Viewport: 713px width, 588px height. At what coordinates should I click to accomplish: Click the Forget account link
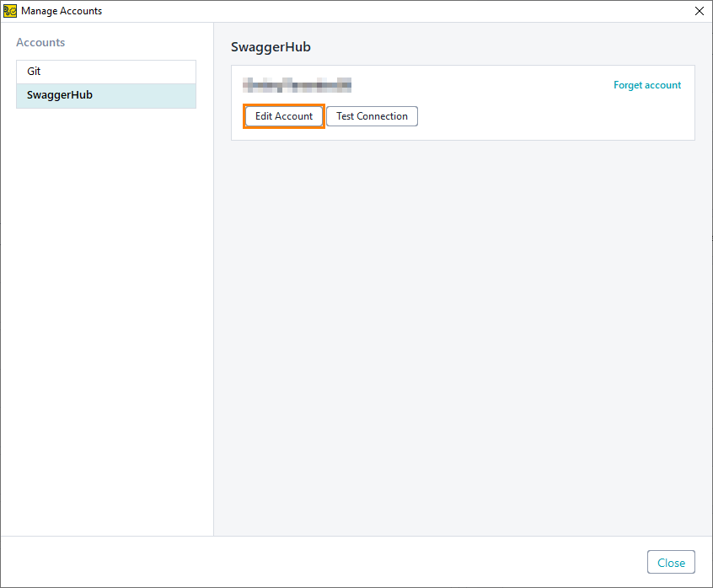pos(647,85)
